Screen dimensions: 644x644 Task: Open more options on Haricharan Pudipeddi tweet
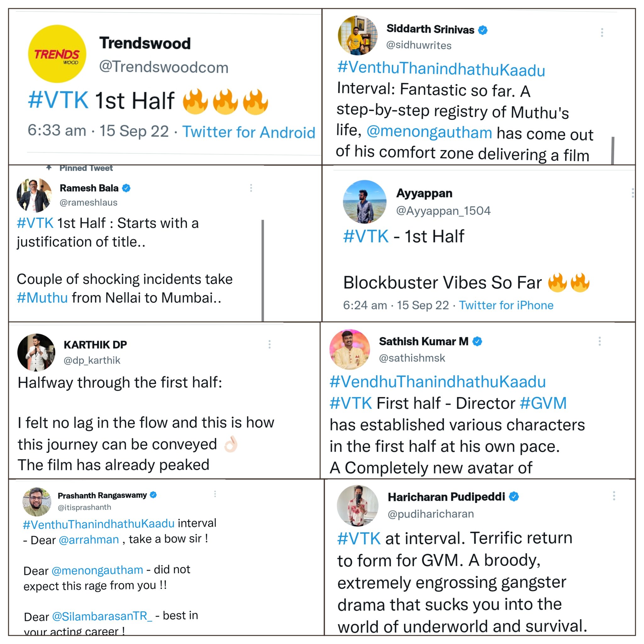[614, 496]
